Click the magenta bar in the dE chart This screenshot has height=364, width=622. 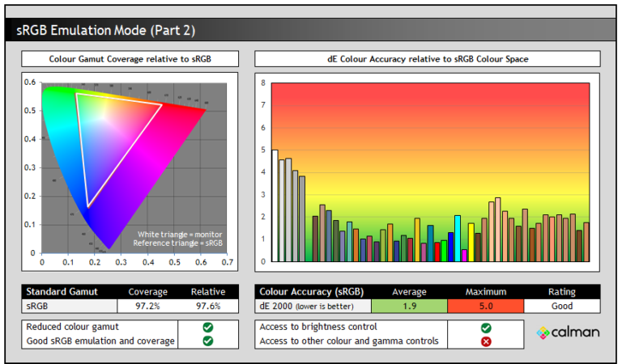pos(464,255)
